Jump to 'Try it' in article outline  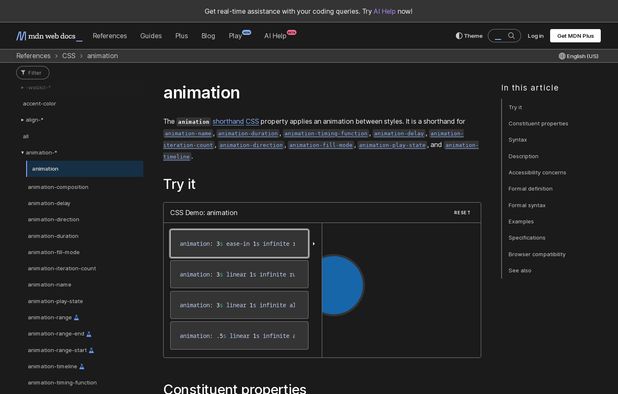(x=515, y=107)
